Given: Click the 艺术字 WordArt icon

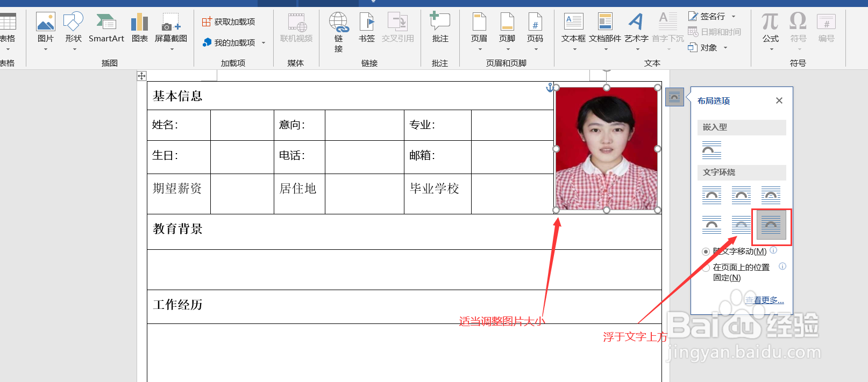Looking at the screenshot, I should 636,22.
